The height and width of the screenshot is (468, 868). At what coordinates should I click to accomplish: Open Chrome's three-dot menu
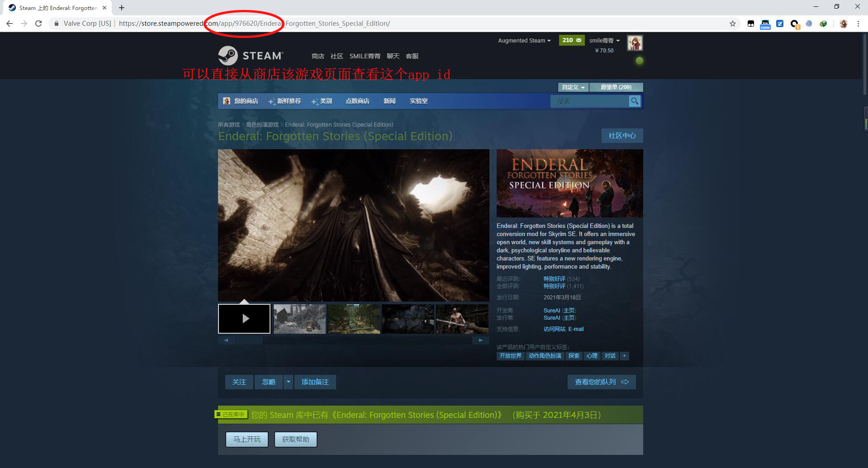pyautogui.click(x=858, y=24)
